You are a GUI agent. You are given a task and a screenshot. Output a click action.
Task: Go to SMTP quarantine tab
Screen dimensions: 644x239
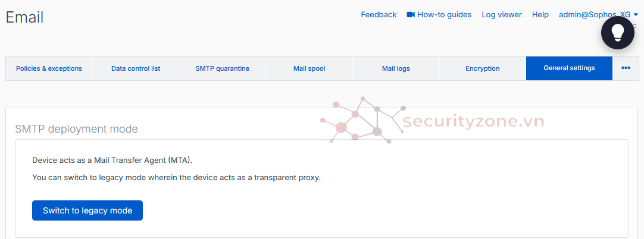[x=222, y=68]
